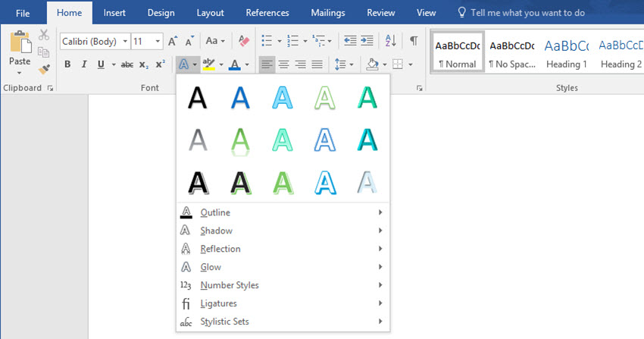
Task: Activate the Format Painter brush
Action: pyautogui.click(x=44, y=69)
